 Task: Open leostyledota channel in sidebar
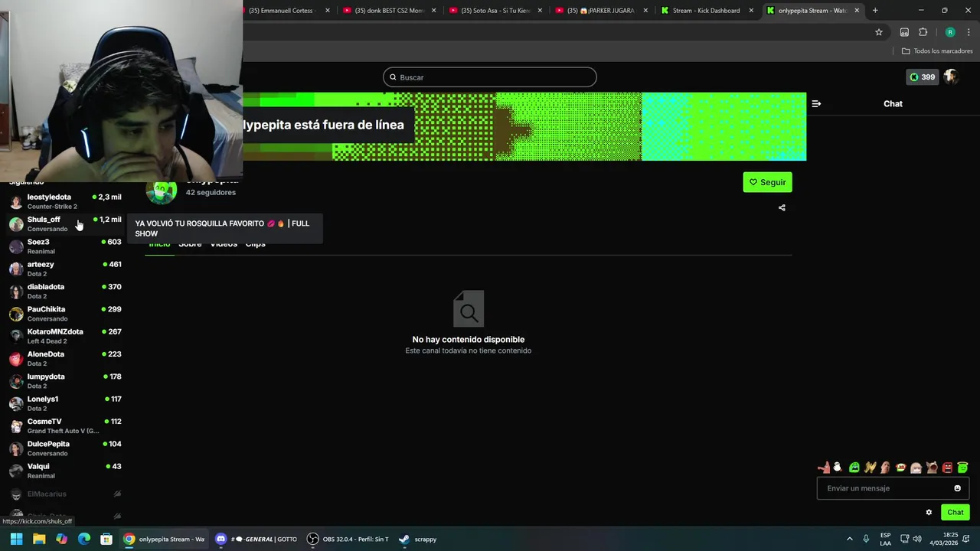coord(65,201)
